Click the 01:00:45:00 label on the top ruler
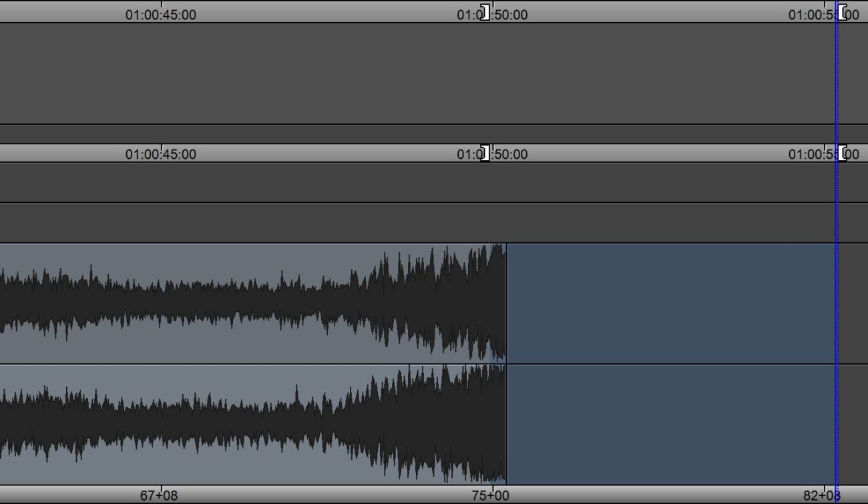This screenshot has height=504, width=868. (160, 15)
